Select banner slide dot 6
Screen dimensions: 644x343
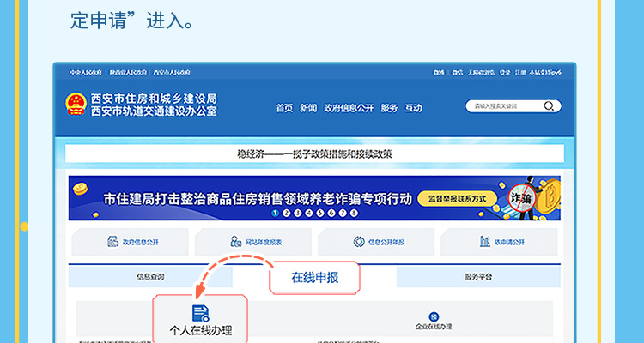(x=331, y=214)
